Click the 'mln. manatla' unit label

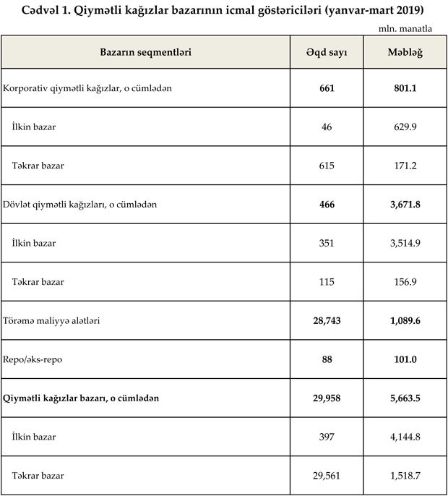pos(405,28)
